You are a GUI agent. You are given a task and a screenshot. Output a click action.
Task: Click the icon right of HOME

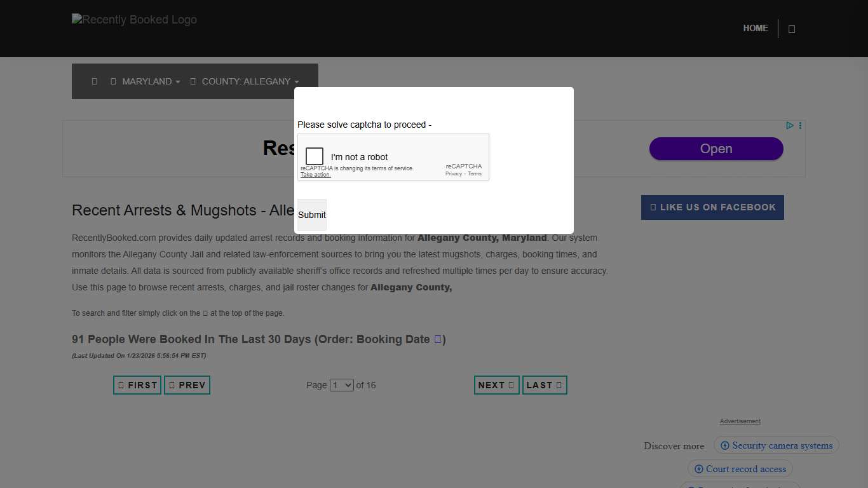(792, 29)
